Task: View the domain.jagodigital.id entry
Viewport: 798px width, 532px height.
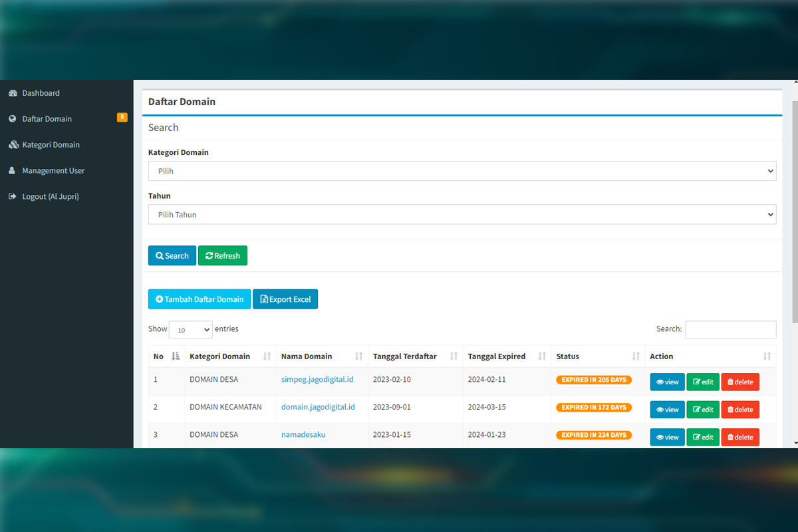Action: (x=667, y=410)
